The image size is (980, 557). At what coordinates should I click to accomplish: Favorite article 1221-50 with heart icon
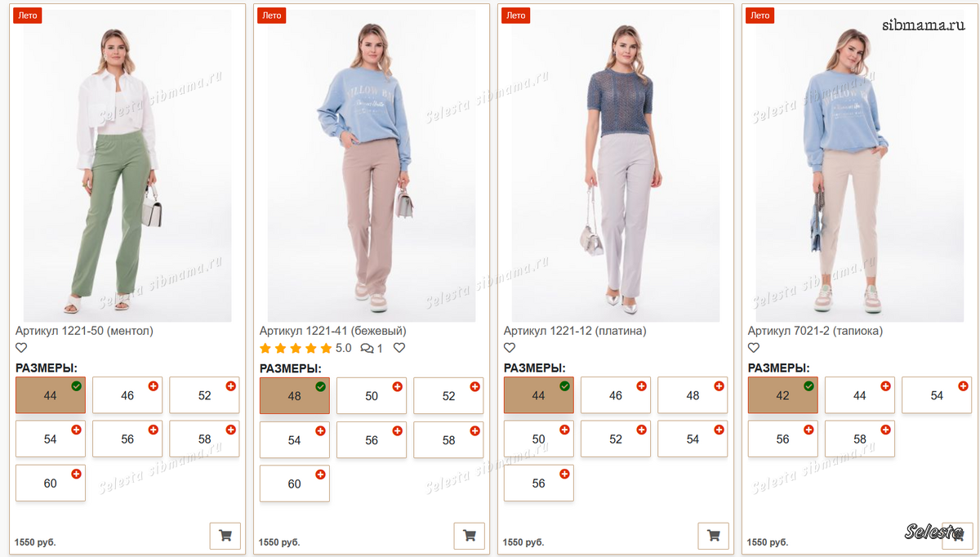[22, 348]
